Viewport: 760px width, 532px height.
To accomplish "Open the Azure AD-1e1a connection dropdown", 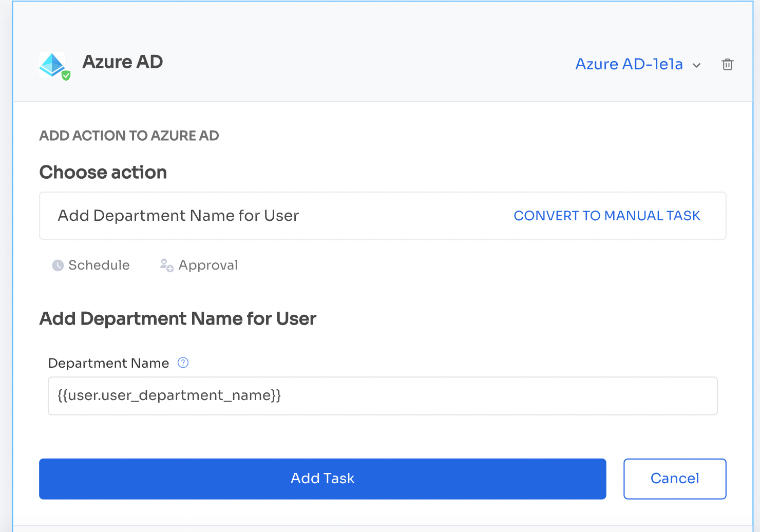I will point(638,64).
